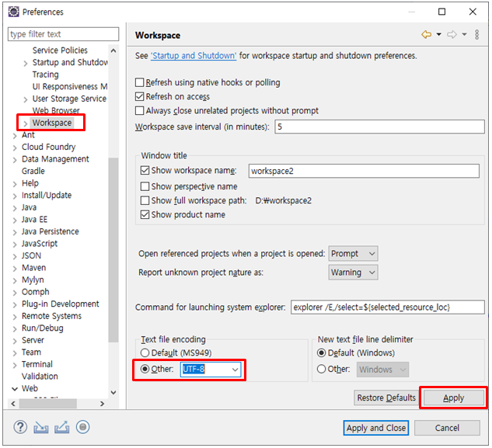Select Other line delimiter radio button
The width and height of the screenshot is (492, 448).
(x=321, y=369)
